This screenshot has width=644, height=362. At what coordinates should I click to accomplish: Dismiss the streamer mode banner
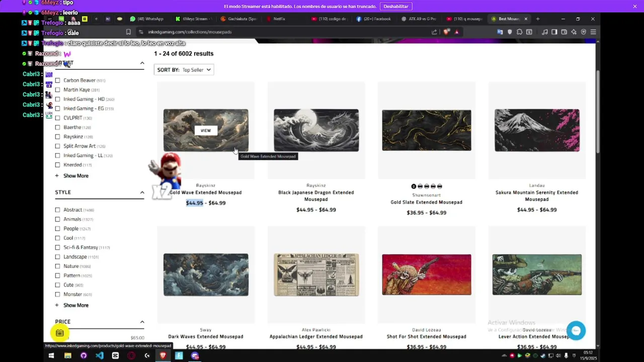635,6
